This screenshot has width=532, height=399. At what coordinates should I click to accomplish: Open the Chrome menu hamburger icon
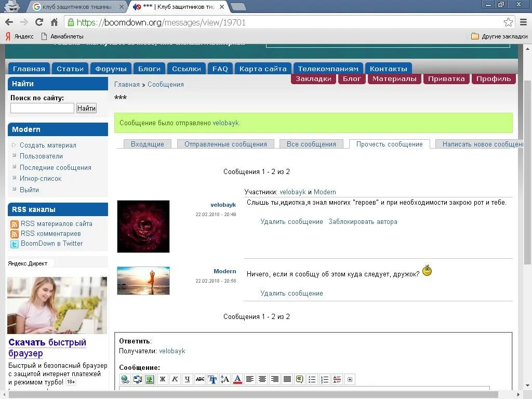click(524, 22)
